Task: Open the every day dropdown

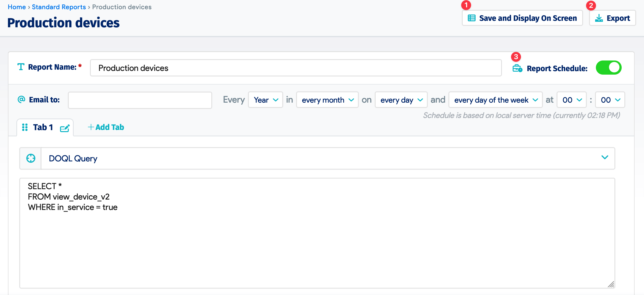Action: (401, 100)
